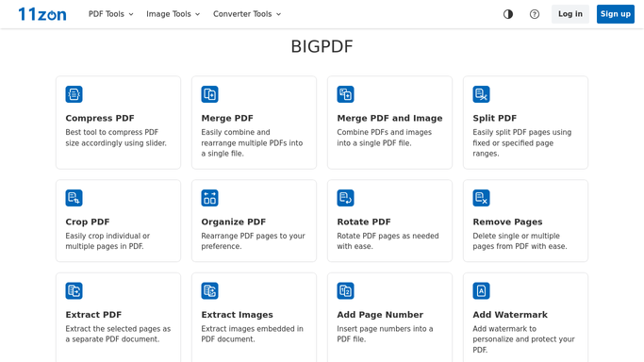The width and height of the screenshot is (644, 362).
Task: Open the Extract PDF card title
Action: tap(93, 315)
